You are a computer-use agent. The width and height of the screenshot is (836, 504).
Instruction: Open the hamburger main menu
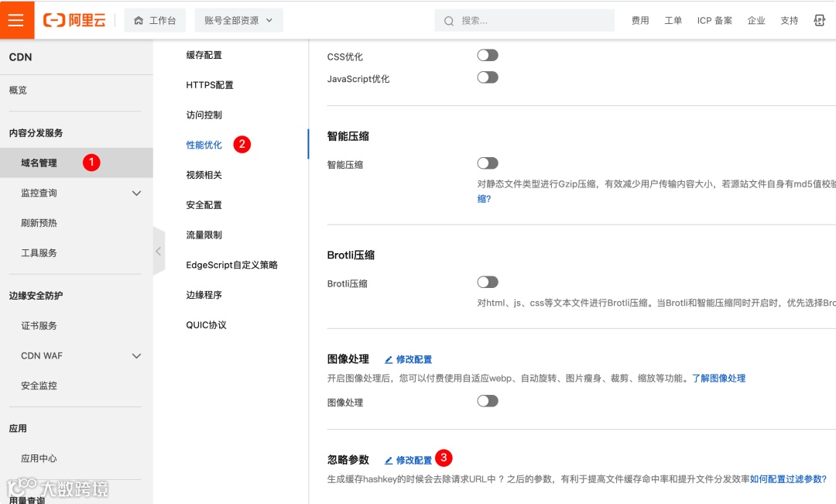tap(17, 20)
